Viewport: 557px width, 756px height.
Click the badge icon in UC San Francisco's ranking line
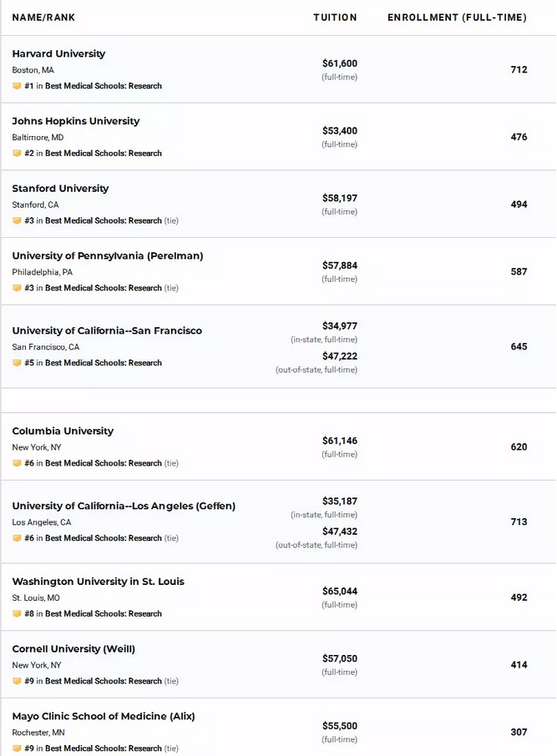[x=17, y=363]
